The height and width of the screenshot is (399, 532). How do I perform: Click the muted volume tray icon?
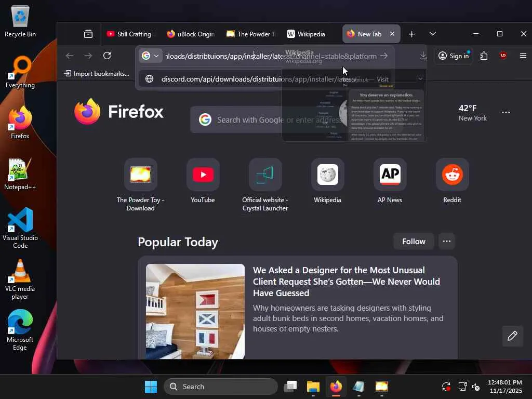(476, 387)
